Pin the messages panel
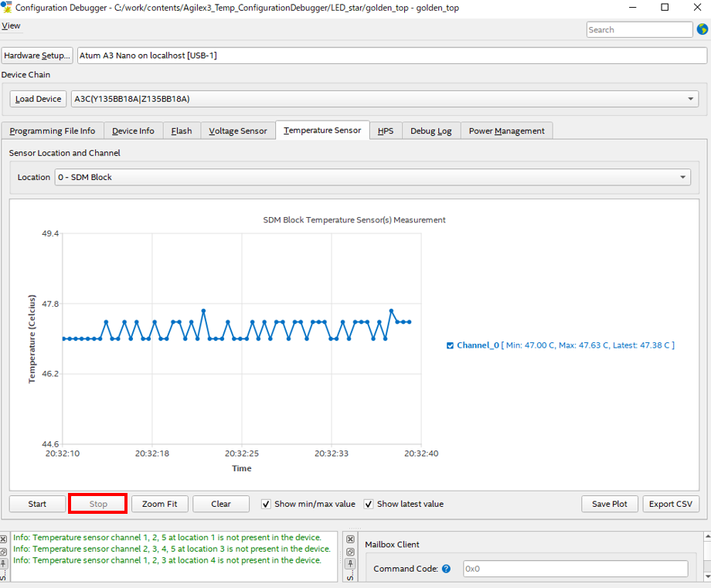This screenshot has height=588, width=711. pos(4,564)
